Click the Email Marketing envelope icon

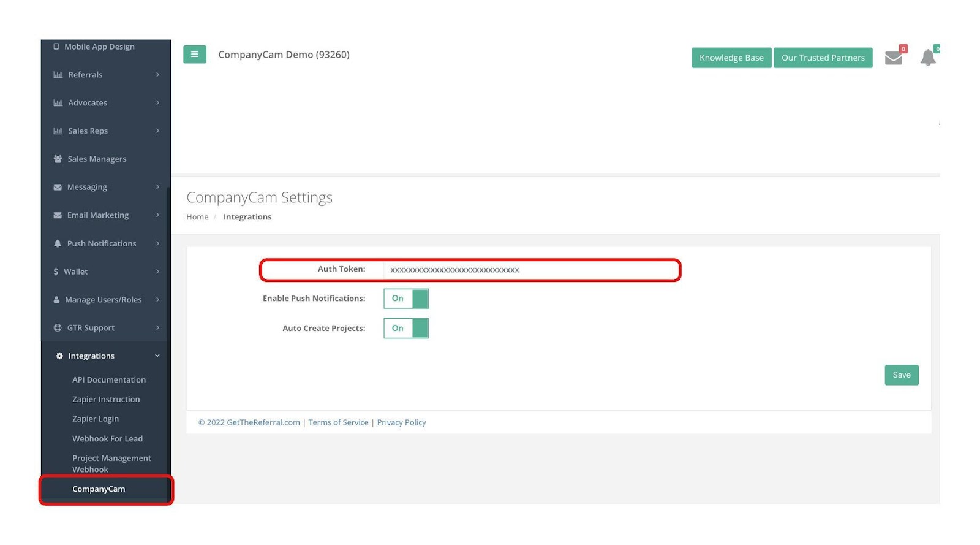coord(58,215)
